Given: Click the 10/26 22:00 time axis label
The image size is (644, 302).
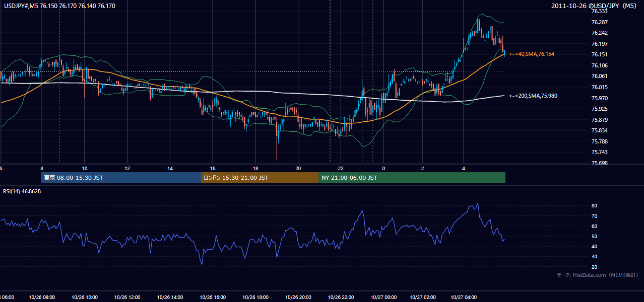Looking at the screenshot, I should (341, 297).
